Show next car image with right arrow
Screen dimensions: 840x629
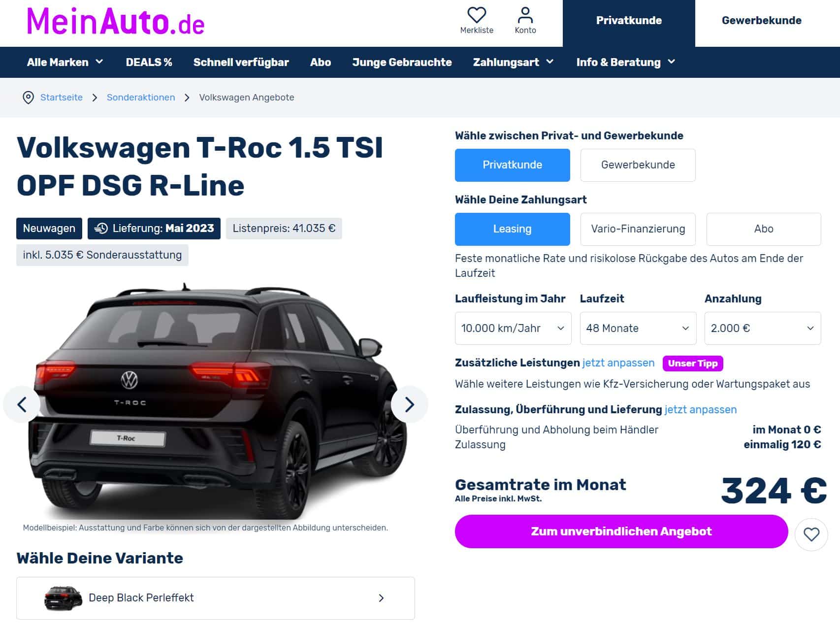click(409, 404)
